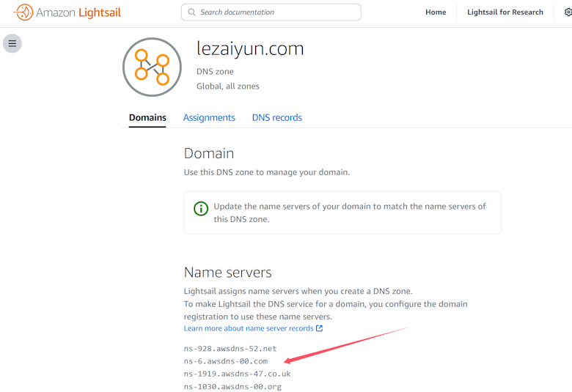
Task: Select the Domains tab
Action: pyautogui.click(x=147, y=118)
